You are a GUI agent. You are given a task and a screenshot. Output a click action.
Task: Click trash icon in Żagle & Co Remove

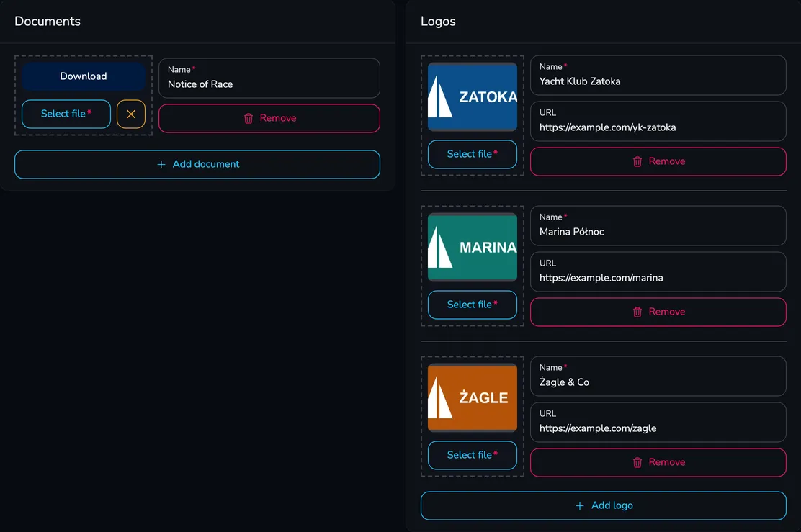tap(637, 463)
